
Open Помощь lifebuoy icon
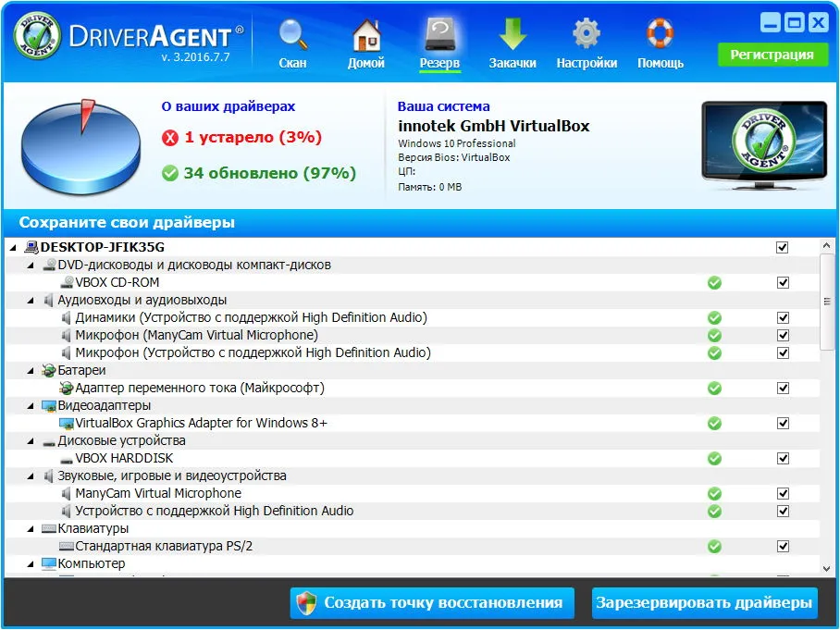click(x=660, y=34)
